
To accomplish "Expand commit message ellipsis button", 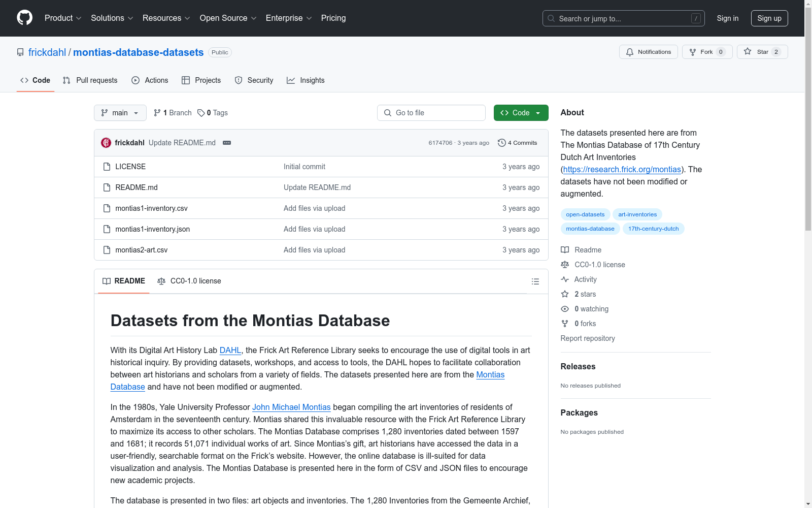I will [x=227, y=143].
